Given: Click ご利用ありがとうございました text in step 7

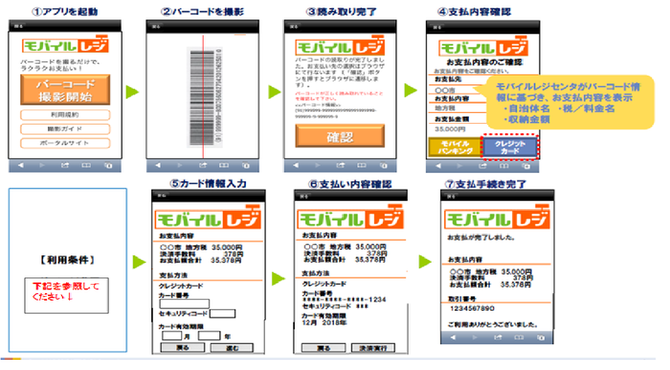Looking at the screenshot, I should coord(493,325).
